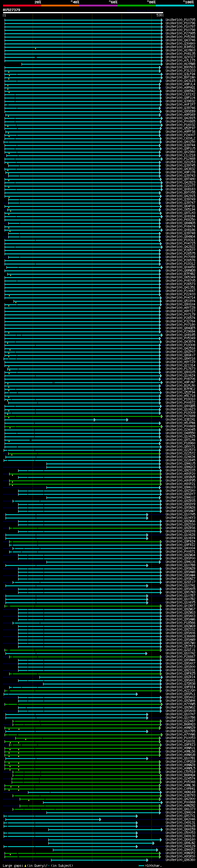
Task: Select hit label UniRef100_A7LIT5
Action: coord(180,60)
